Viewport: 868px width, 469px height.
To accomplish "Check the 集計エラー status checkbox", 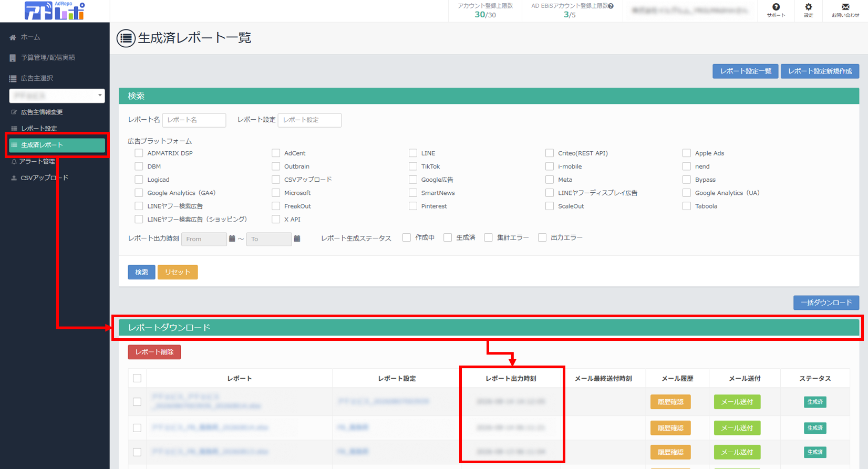I will click(489, 238).
